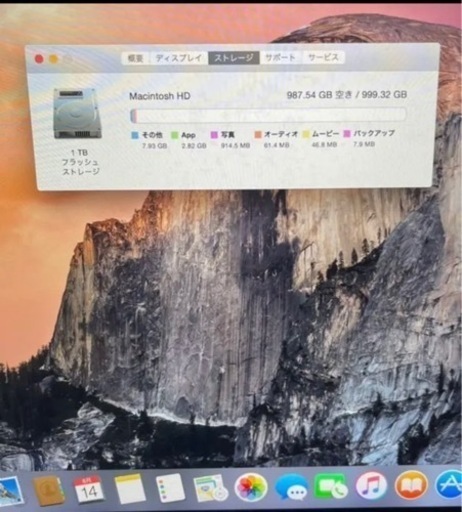This screenshot has height=512, width=462.
Task: Click the green App color swatch
Action: click(x=174, y=135)
